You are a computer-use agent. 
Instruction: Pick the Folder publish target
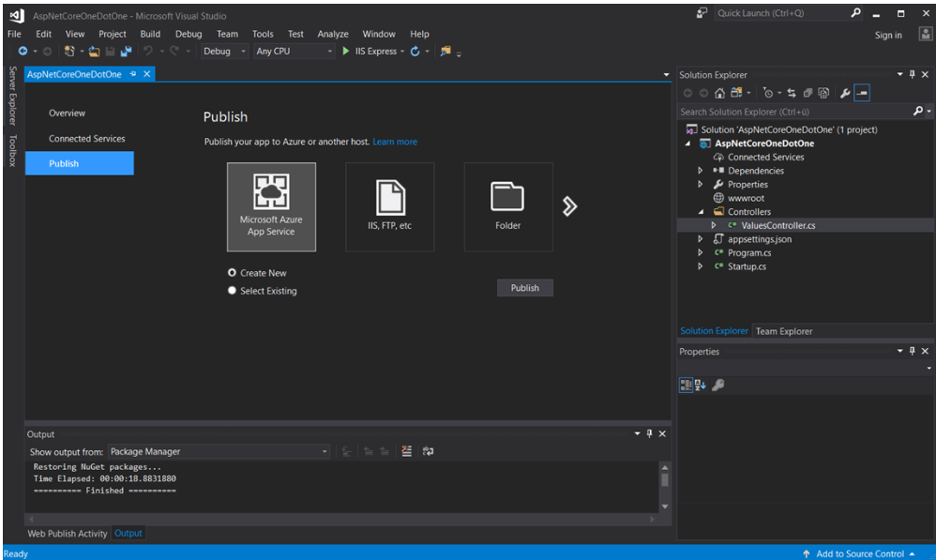[507, 206]
